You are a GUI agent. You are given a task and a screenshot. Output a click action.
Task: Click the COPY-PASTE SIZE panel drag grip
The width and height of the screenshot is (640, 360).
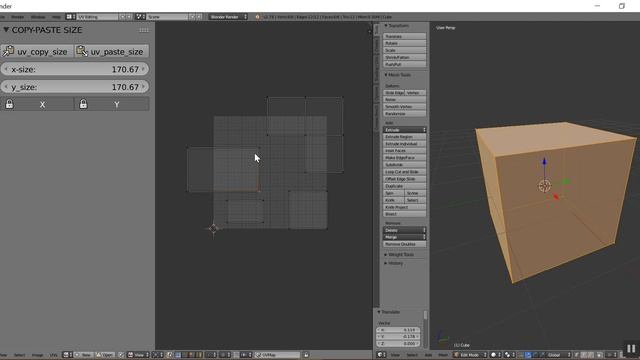[x=144, y=30]
